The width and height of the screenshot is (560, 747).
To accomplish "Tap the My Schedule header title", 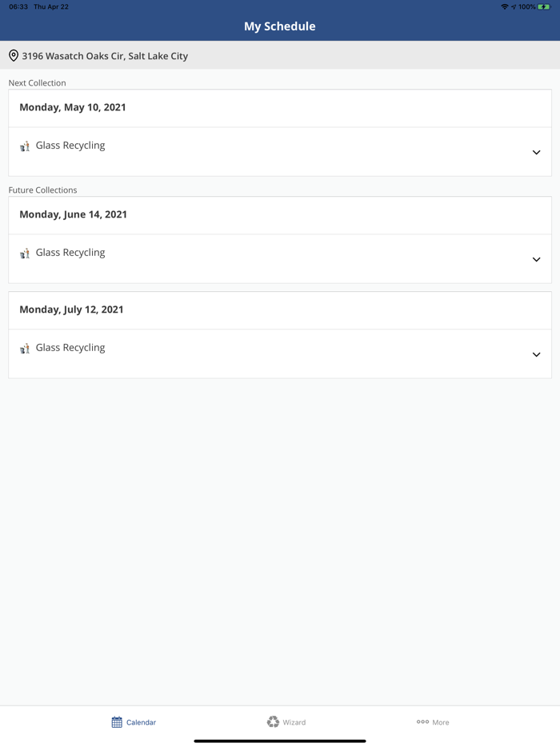I will pos(280,26).
